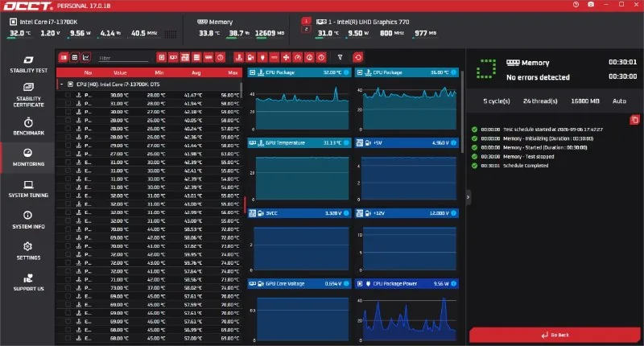Check the sensor row averaging 57.00 °C
This screenshot has height=346, width=644.
point(68,338)
